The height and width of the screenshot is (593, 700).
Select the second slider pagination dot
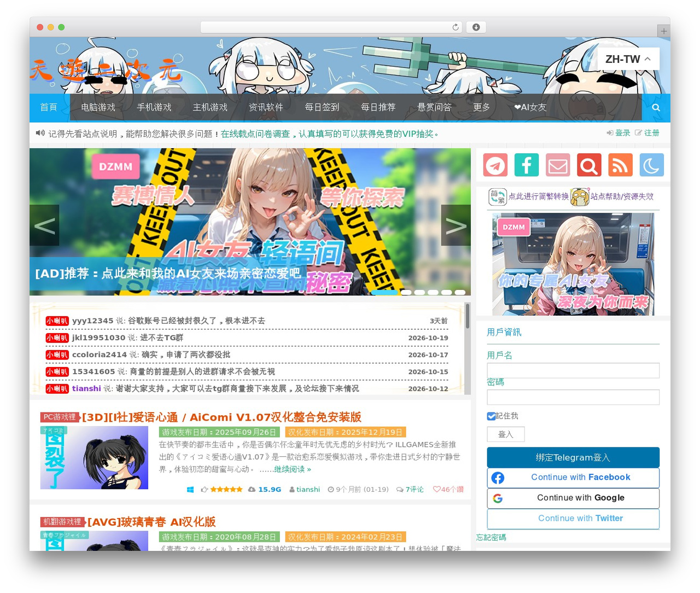[406, 293]
